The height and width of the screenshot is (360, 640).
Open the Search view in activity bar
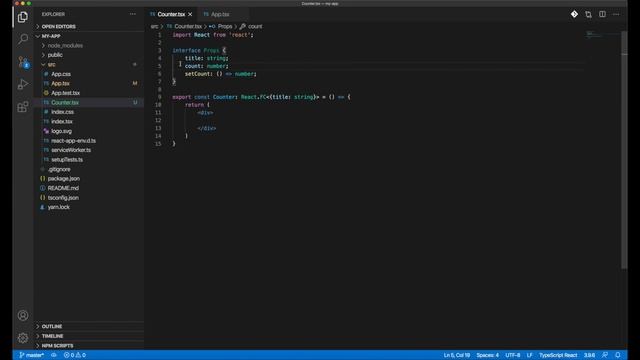[x=23, y=39]
